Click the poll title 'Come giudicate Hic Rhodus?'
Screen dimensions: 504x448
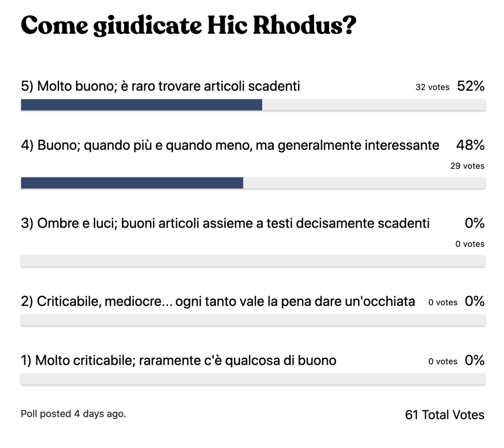(x=188, y=26)
